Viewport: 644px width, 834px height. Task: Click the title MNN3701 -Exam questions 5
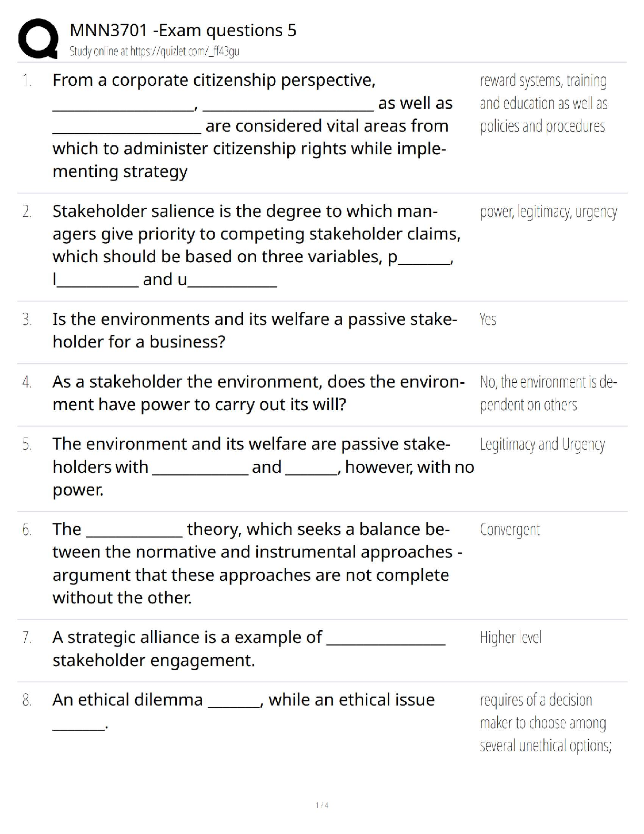point(183,30)
